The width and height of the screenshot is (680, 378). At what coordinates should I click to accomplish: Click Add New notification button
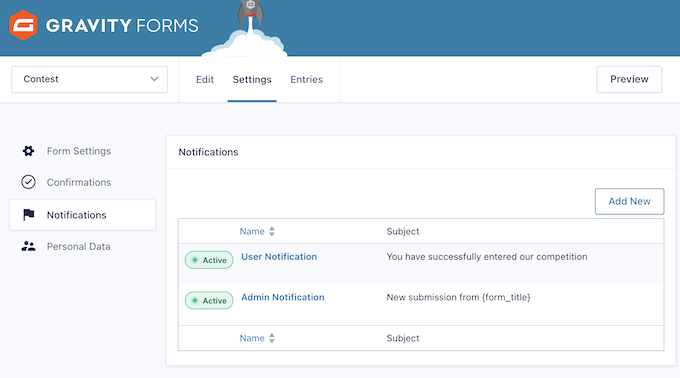(629, 201)
